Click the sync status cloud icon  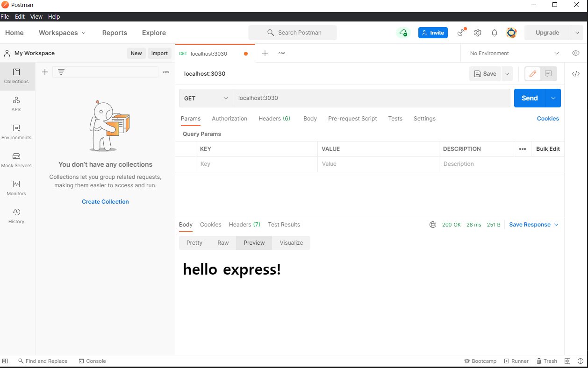pyautogui.click(x=403, y=33)
